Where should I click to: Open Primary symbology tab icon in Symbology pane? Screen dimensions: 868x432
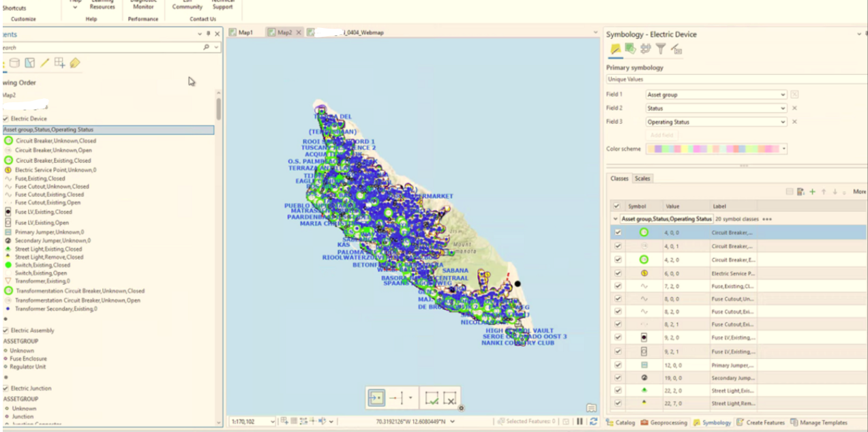tap(615, 48)
